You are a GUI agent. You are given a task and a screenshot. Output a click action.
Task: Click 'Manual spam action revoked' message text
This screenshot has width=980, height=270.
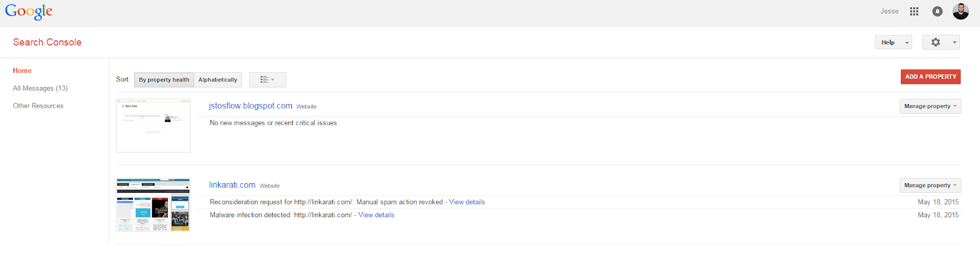pyautogui.click(x=399, y=202)
